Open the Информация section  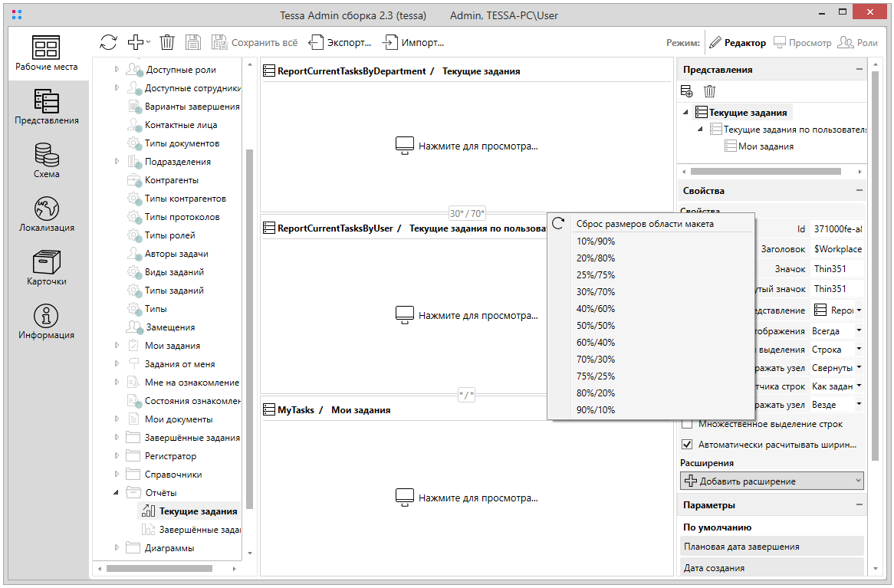pos(46,322)
